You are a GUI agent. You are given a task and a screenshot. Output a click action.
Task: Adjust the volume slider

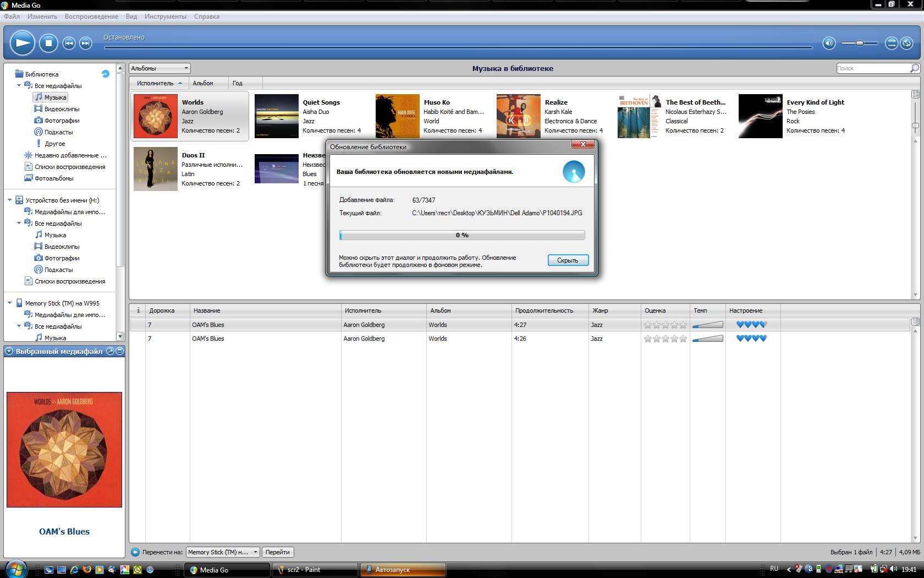[859, 43]
